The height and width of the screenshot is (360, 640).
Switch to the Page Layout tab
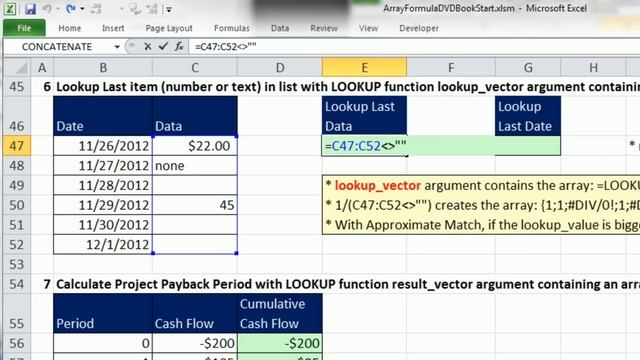[x=169, y=28]
